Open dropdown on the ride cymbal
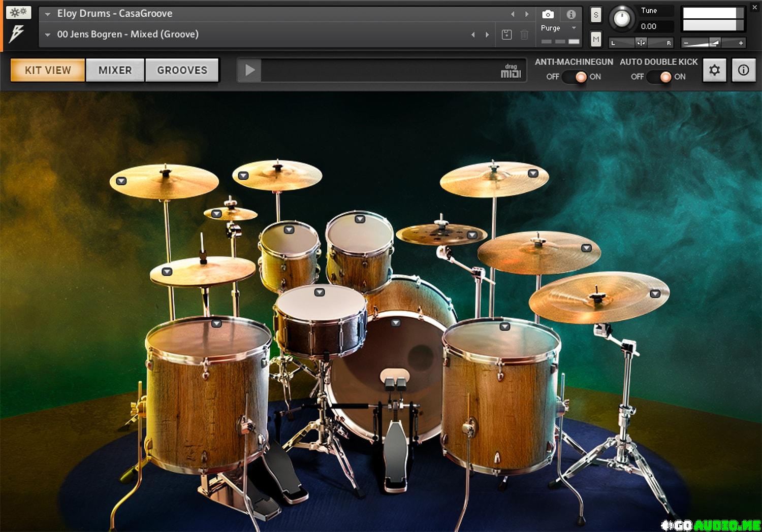 [587, 248]
